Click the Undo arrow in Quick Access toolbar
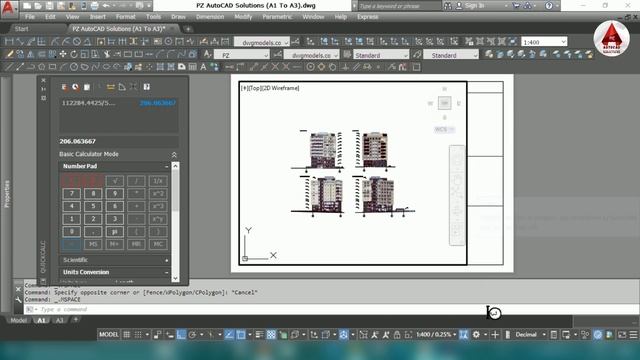 pyautogui.click(x=106, y=6)
